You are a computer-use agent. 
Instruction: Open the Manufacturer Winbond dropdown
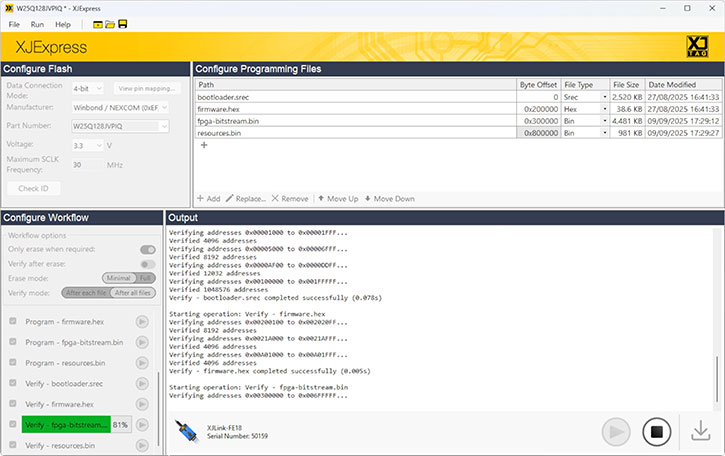(x=120, y=108)
